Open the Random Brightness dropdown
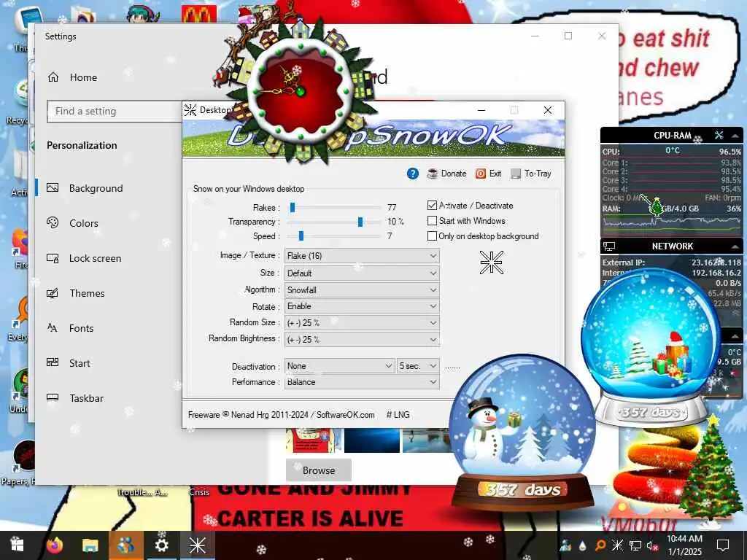Viewport: 747px width, 560px height. [x=362, y=340]
